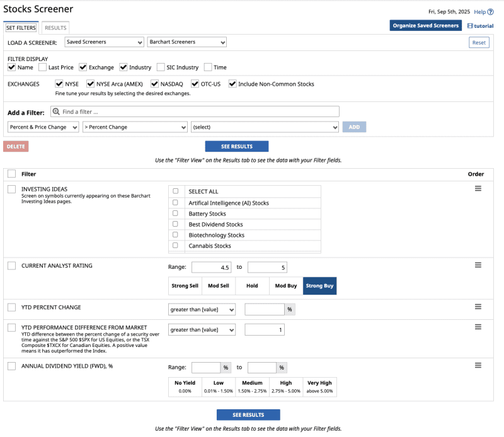Viewport: 504px width, 437px height.
Task: Click reorder handle for Investing Ideas filter
Action: click(x=478, y=188)
